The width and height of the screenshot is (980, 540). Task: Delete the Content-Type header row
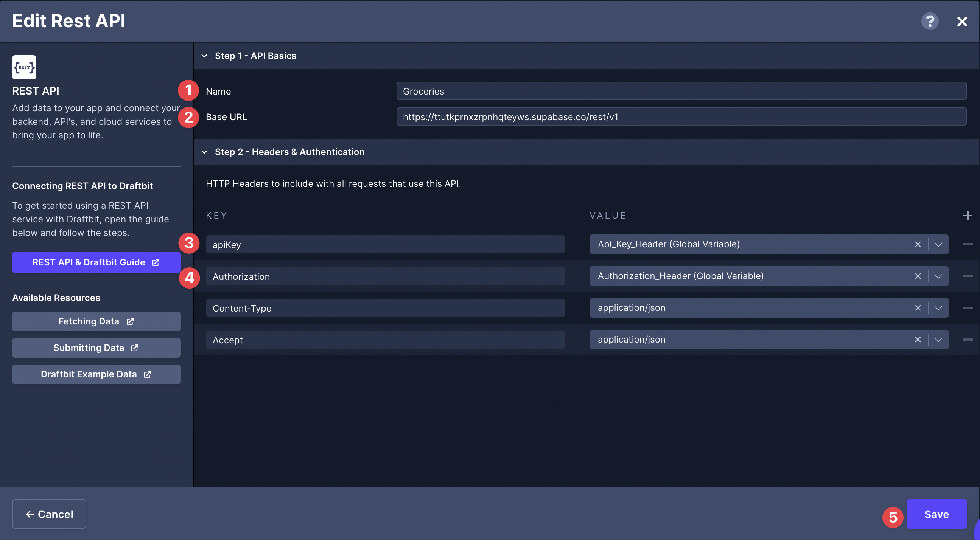click(968, 308)
